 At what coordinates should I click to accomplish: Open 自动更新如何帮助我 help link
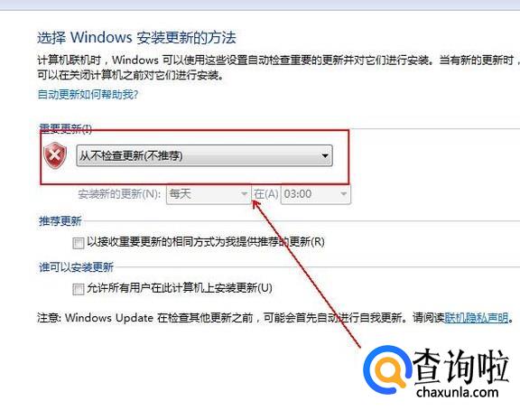point(88,95)
